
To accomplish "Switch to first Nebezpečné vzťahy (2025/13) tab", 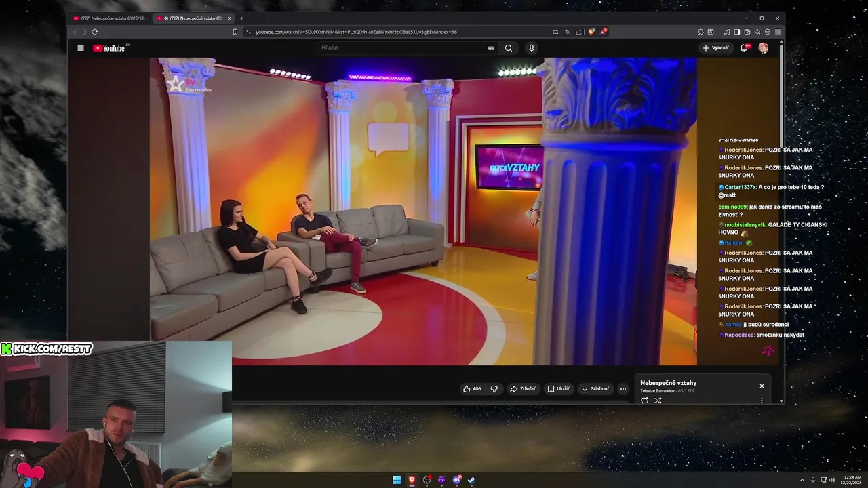I will (109, 18).
